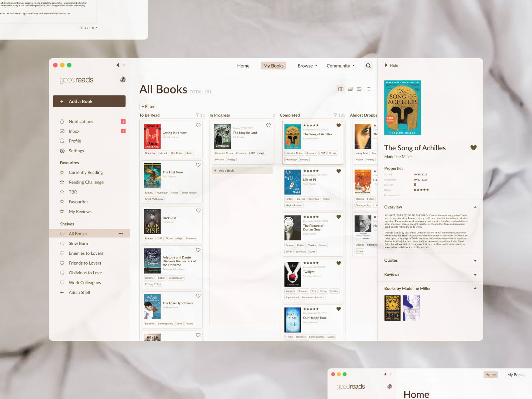532x399 pixels.
Task: Open the user avatar next to goodreads logo
Action: (x=123, y=79)
